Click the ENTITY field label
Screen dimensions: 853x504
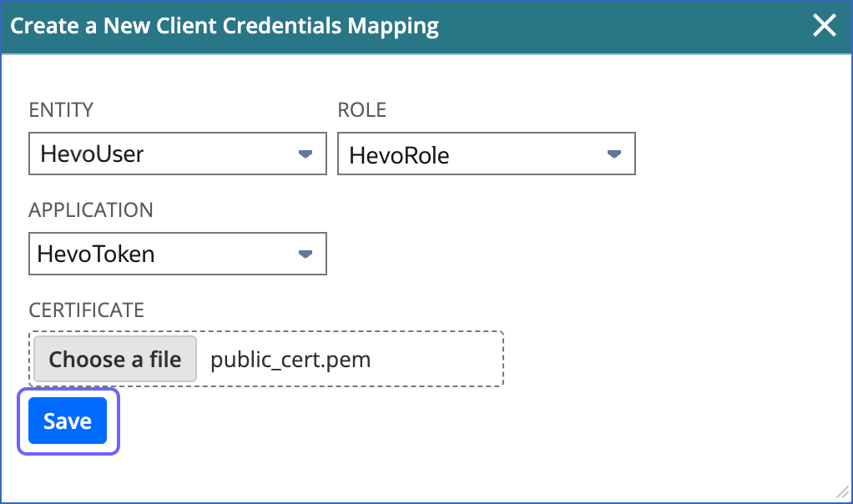[x=62, y=109]
